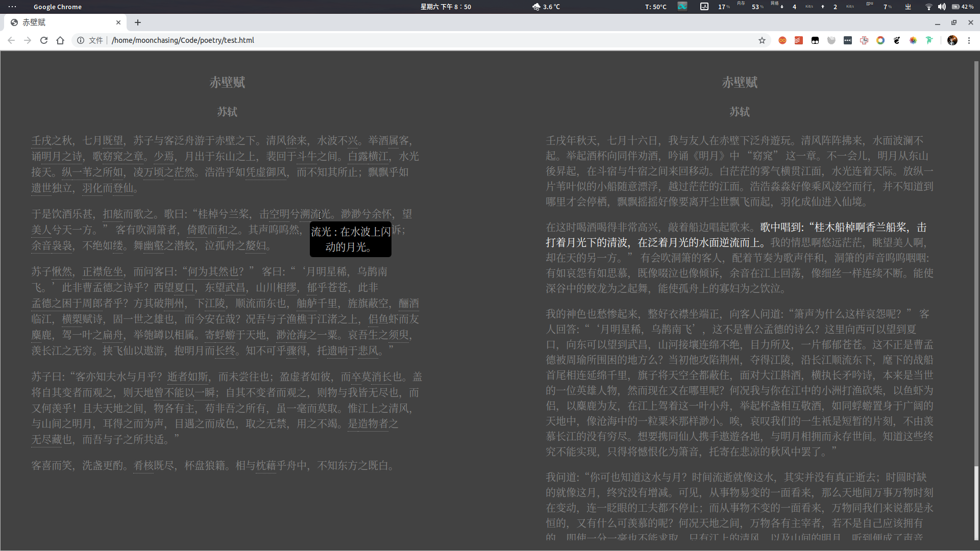
Task: Open the orange infinity extension icon
Action: click(782, 40)
